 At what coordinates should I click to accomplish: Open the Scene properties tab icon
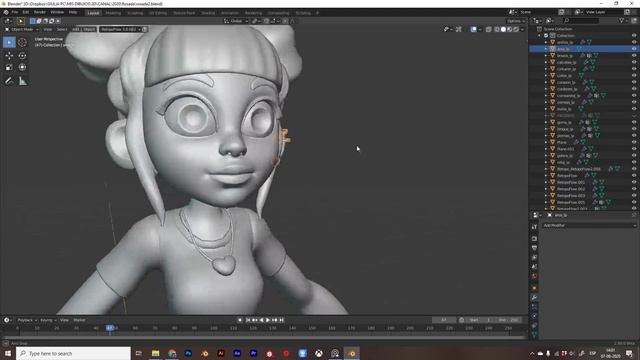point(534,267)
